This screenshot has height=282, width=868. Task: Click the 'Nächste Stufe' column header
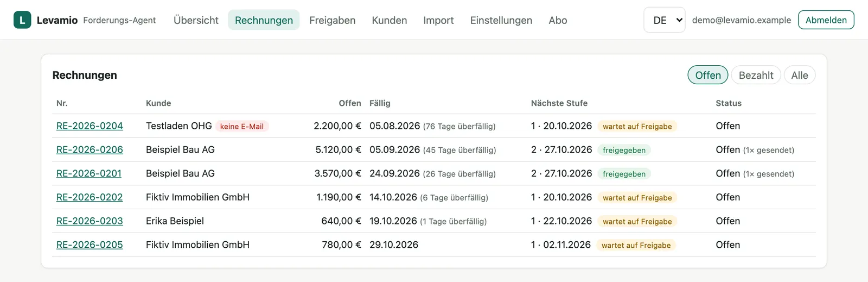click(x=559, y=103)
